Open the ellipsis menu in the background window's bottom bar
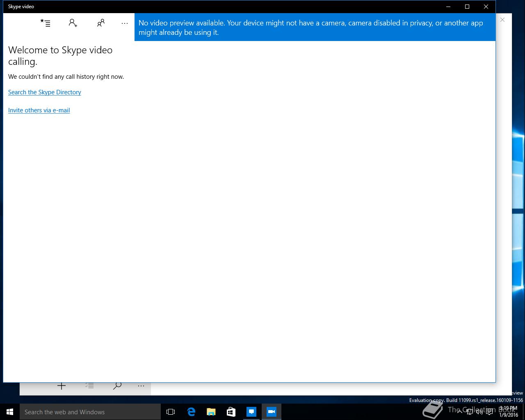Viewport: 525px width, 420px height. pyautogui.click(x=141, y=386)
